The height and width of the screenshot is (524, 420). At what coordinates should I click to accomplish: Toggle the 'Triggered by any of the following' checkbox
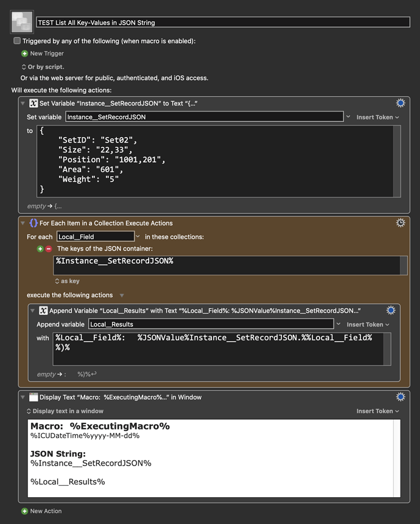point(17,41)
